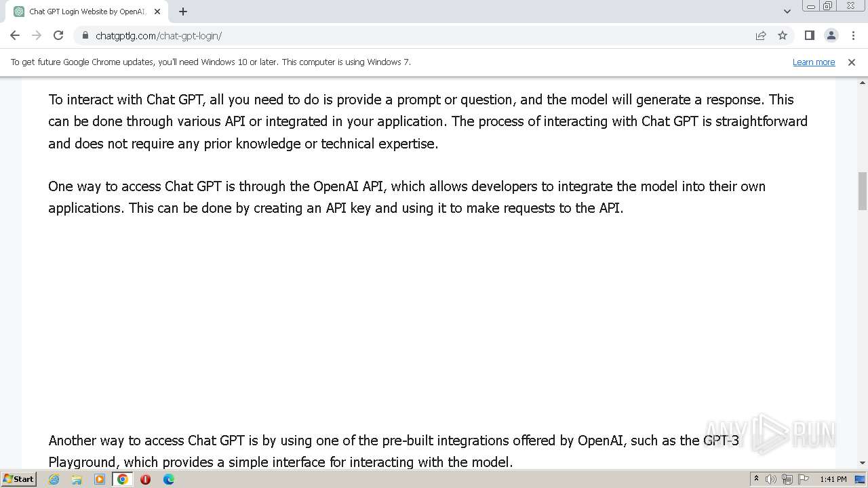Viewport: 868px width, 488px height.
Task: Click the page vertical scrollbar thumb
Action: (862, 191)
